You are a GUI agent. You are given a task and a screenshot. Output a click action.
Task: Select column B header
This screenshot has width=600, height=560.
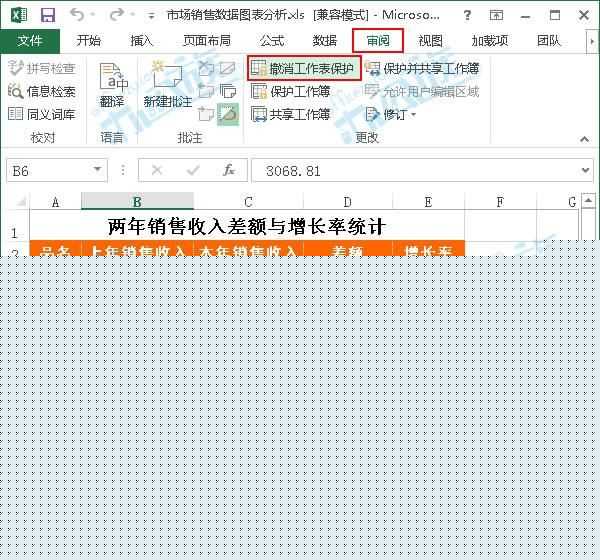137,201
